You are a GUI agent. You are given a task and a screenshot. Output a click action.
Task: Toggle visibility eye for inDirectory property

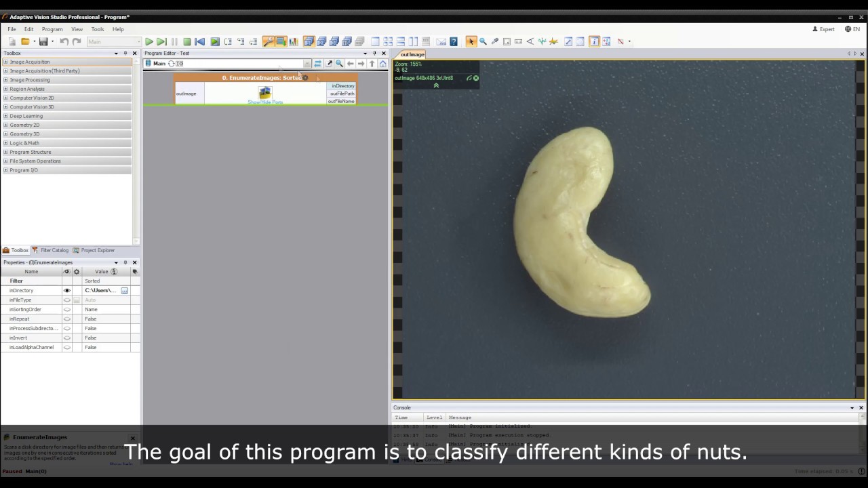(66, 290)
